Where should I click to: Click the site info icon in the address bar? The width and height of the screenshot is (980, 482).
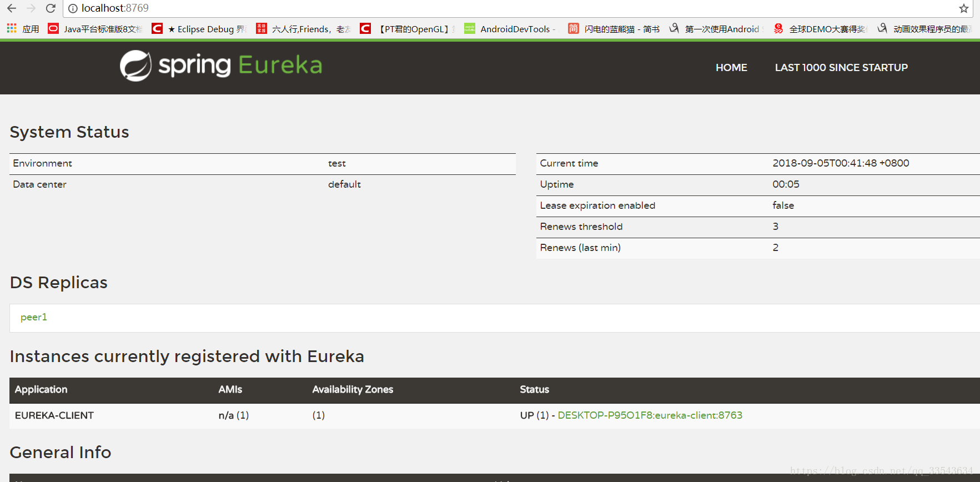pyautogui.click(x=73, y=8)
